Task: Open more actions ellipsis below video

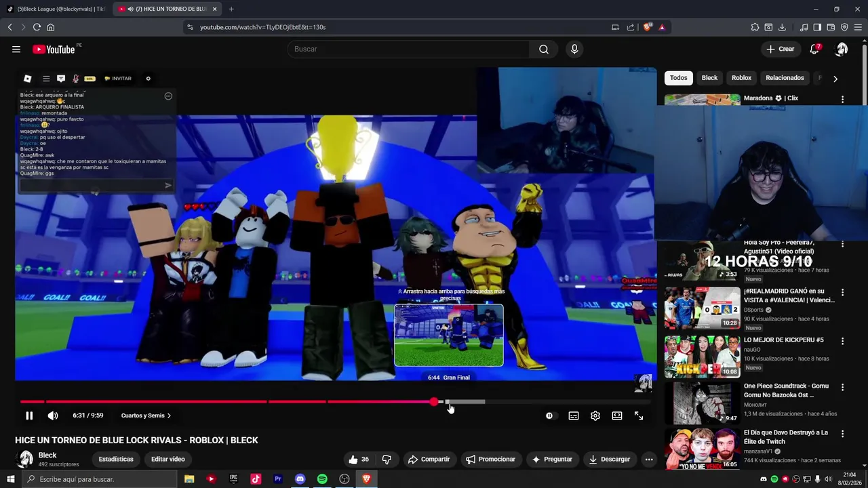Action: [649, 459]
